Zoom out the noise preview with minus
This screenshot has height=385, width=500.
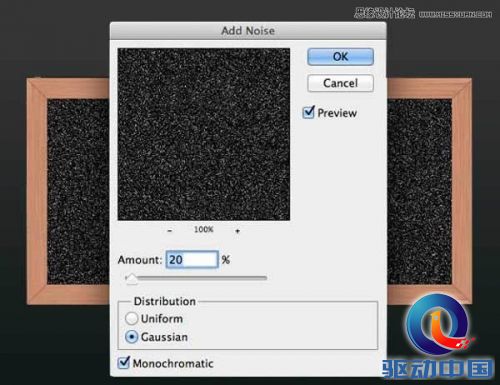[170, 230]
